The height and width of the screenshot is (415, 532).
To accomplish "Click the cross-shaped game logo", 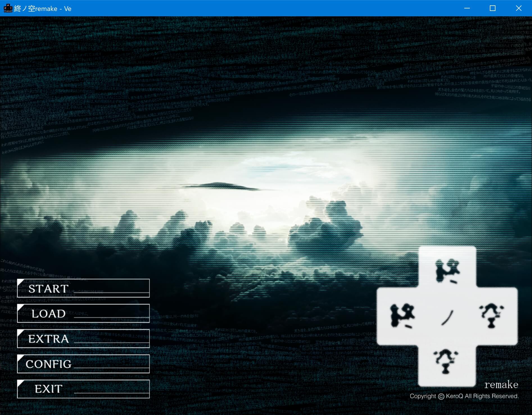I will pos(447,315).
